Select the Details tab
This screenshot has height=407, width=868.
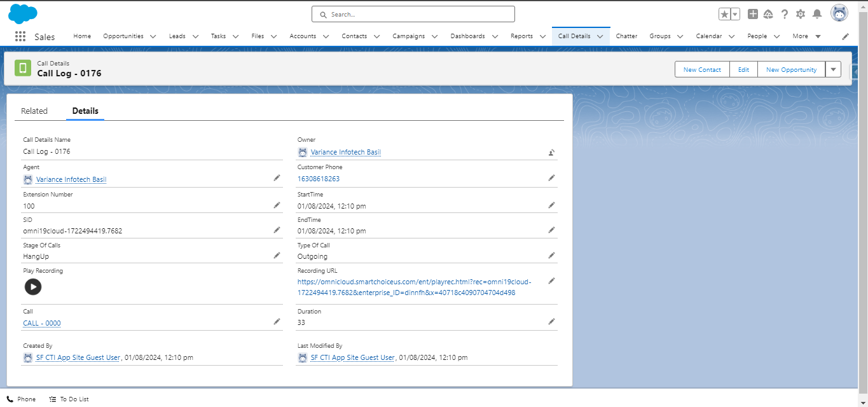pyautogui.click(x=85, y=111)
